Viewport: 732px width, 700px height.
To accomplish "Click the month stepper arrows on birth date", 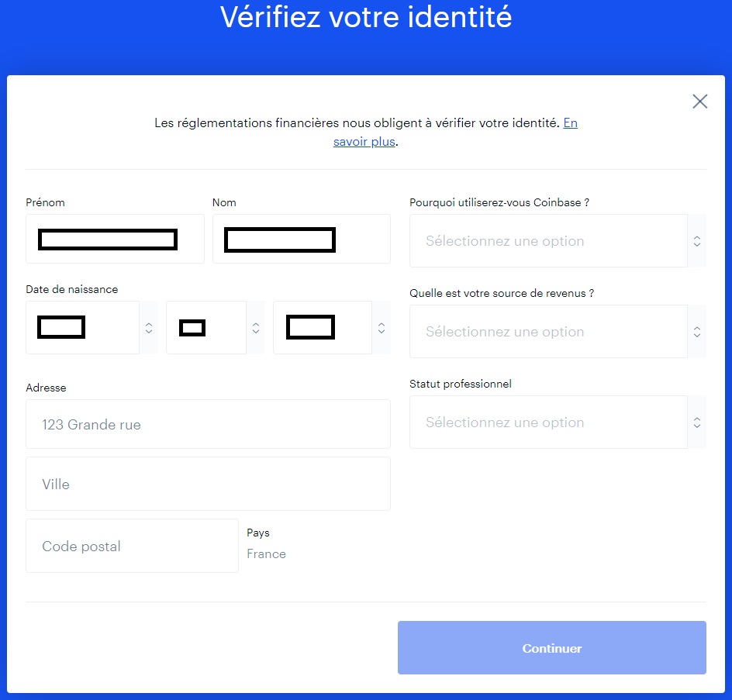I will click(x=255, y=327).
